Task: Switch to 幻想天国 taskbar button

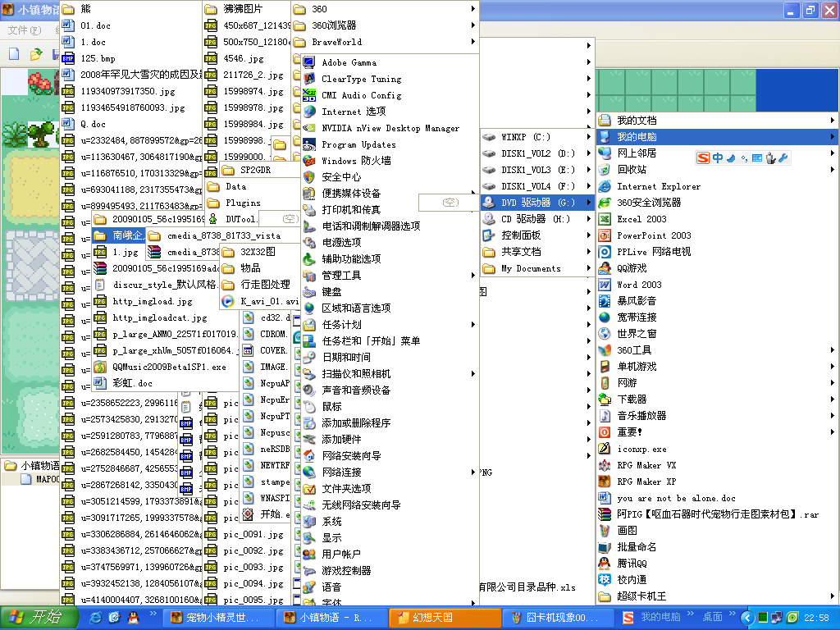Action: click(x=444, y=618)
